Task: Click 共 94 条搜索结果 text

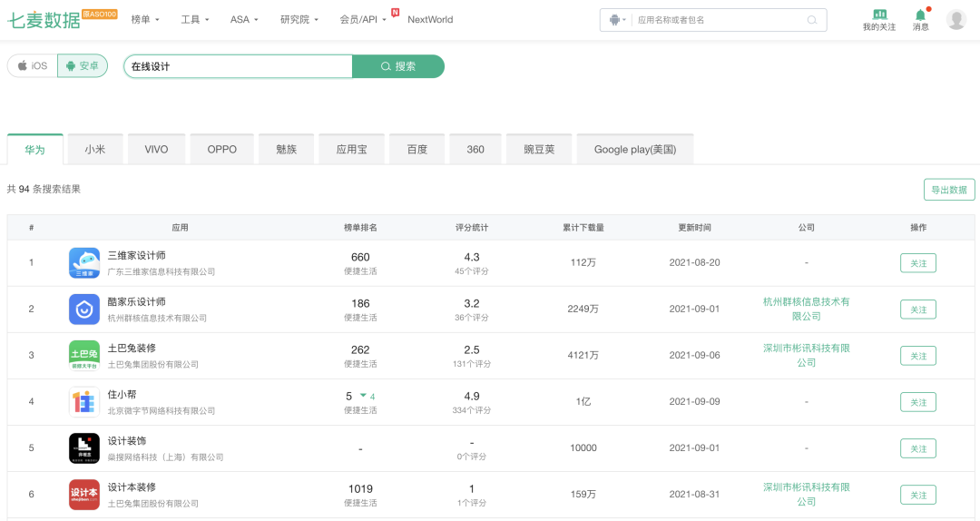Action: tap(44, 189)
